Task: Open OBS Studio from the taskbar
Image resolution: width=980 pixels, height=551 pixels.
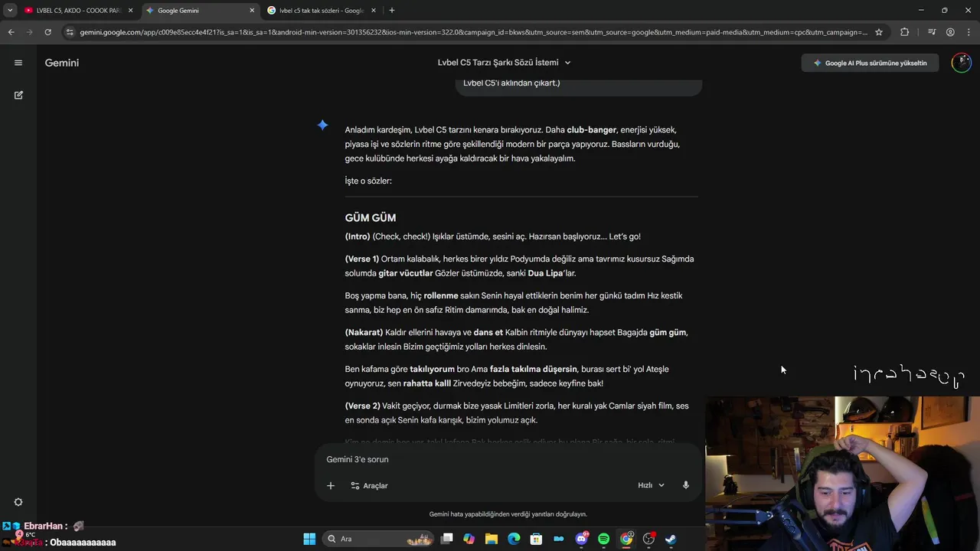Action: 648,539
